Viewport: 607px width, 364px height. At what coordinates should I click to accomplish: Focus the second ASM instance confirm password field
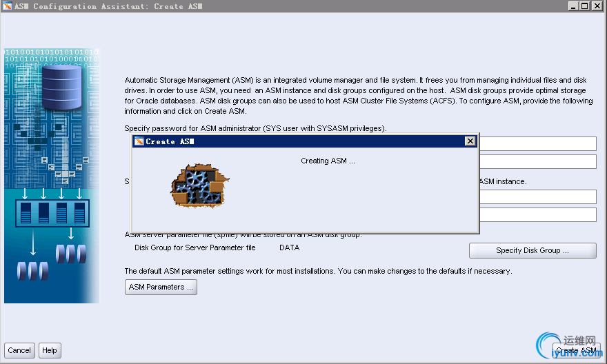[538, 214]
